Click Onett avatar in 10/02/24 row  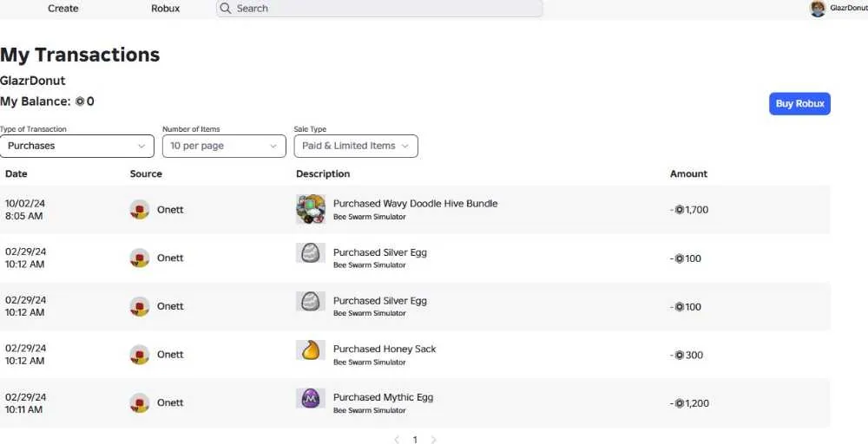click(x=140, y=210)
